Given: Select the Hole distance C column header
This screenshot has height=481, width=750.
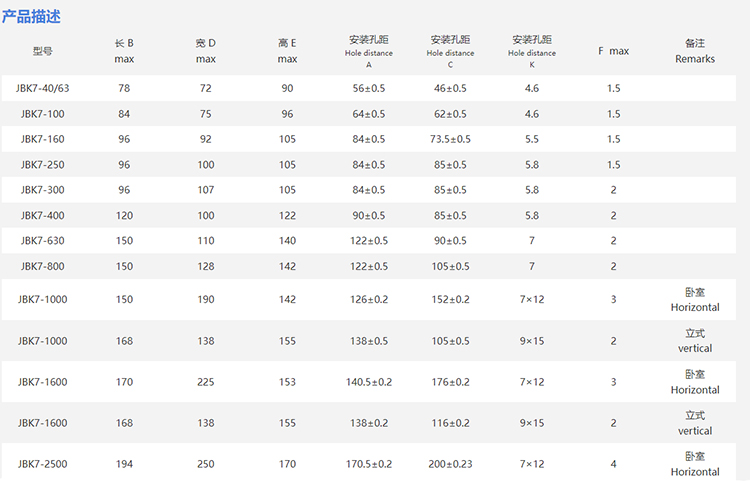Looking at the screenshot, I should point(450,52).
